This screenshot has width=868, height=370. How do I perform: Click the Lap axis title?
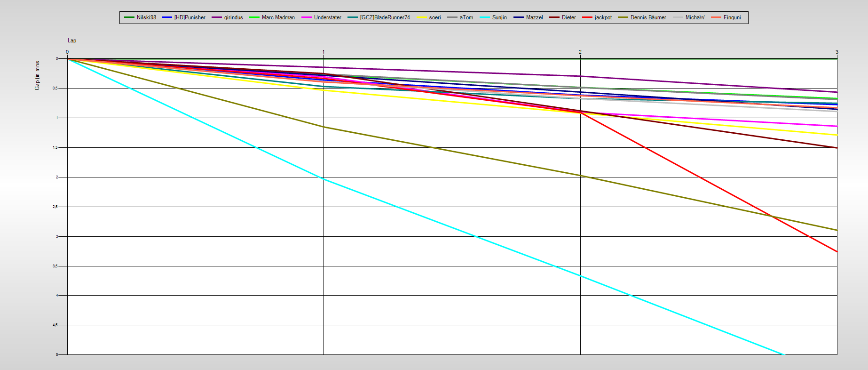(72, 40)
